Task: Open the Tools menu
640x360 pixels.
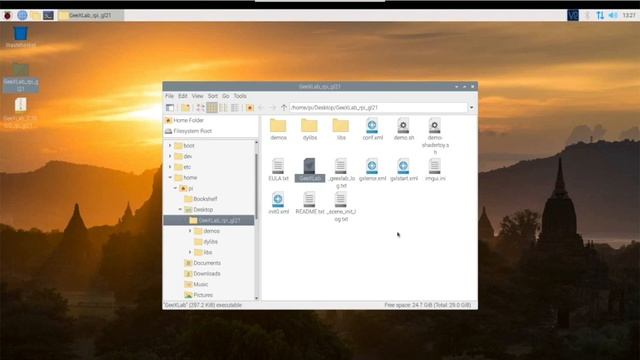Action: (240, 96)
